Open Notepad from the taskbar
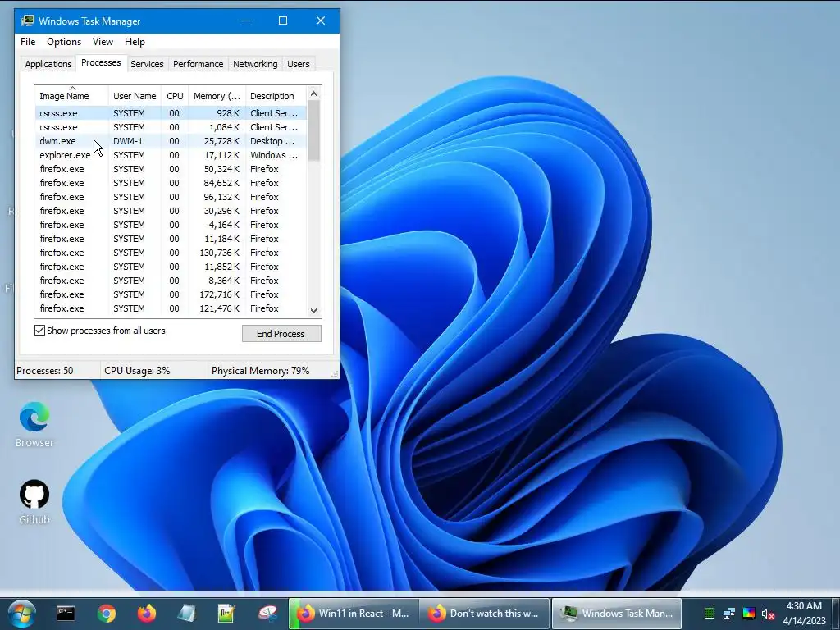The image size is (840, 630). point(186,614)
